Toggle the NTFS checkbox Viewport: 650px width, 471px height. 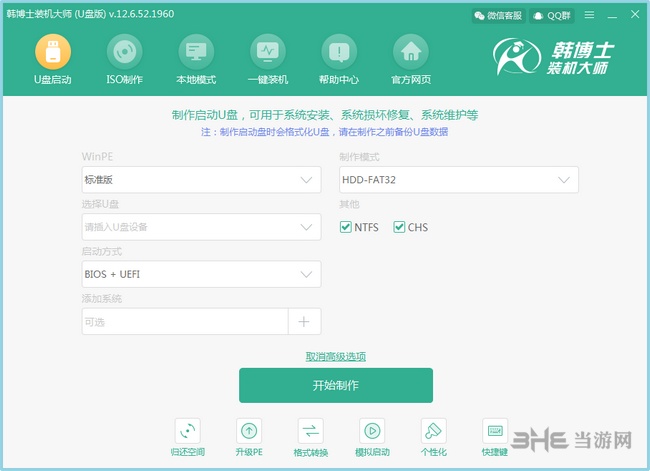345,227
